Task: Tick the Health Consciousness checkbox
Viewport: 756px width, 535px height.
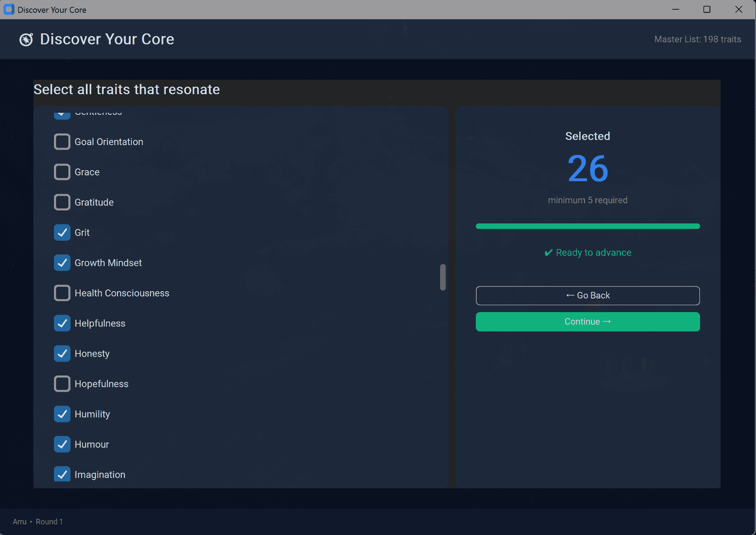Action: [x=62, y=293]
